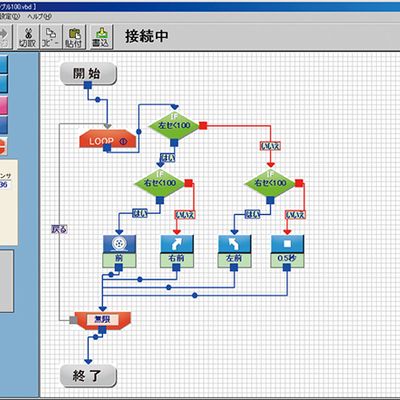
Task: Click the 戻る label on the return line
Action: pyautogui.click(x=59, y=229)
